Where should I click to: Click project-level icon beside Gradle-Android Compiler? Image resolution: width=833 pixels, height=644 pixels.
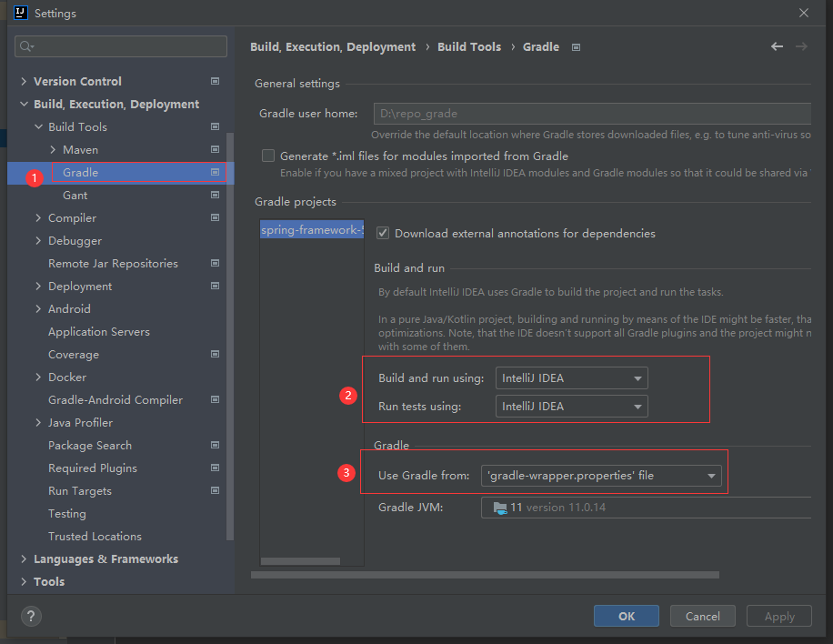click(x=216, y=399)
